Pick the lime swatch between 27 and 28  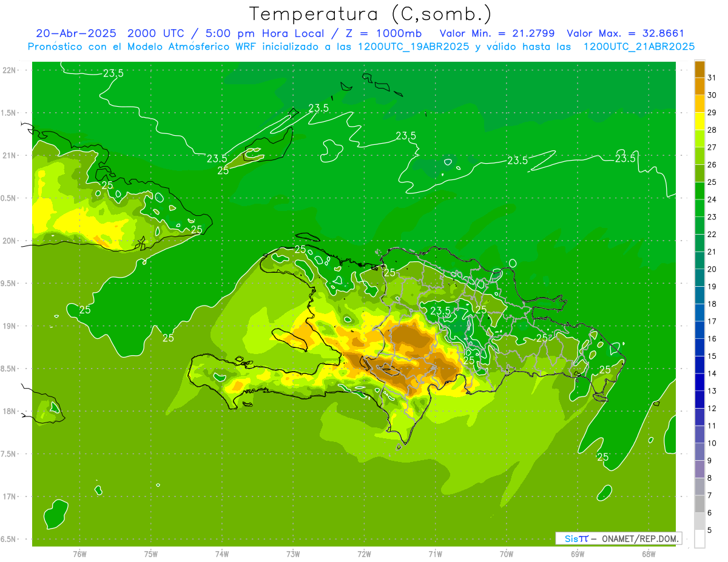click(x=699, y=139)
